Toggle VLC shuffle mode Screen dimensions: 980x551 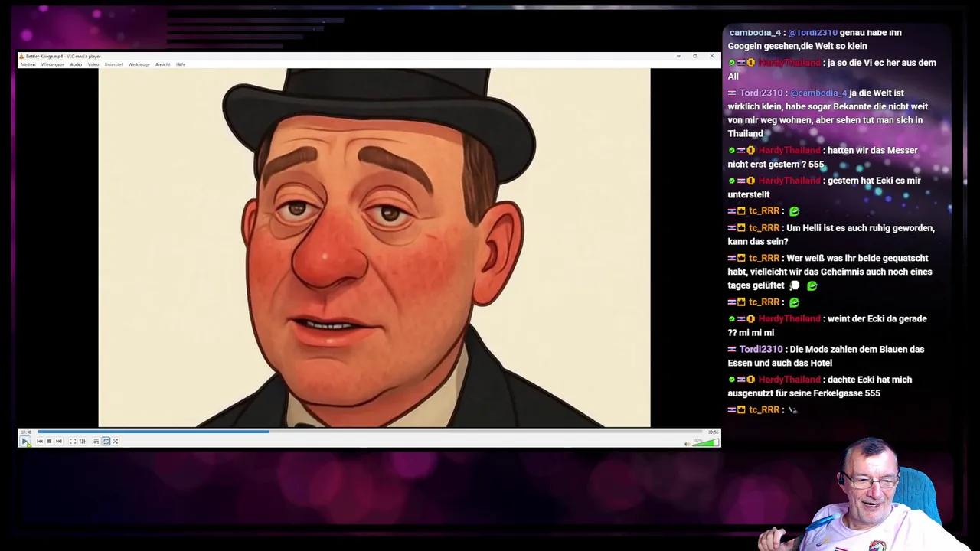(x=116, y=442)
